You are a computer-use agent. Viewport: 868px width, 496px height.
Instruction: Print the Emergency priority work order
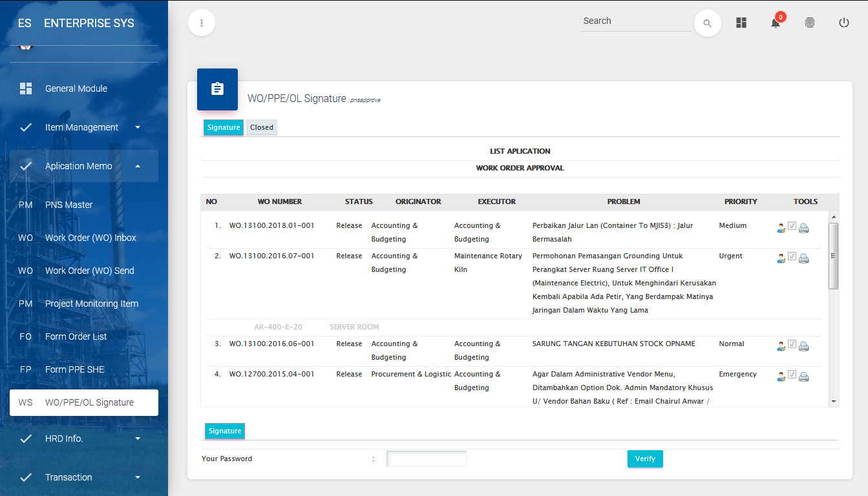click(803, 377)
